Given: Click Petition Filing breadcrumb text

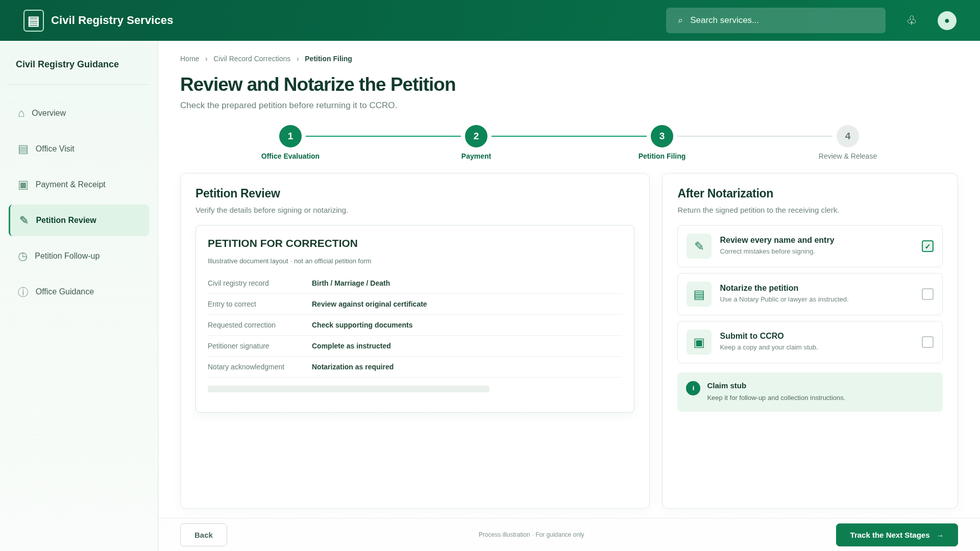Looking at the screenshot, I should [328, 59].
